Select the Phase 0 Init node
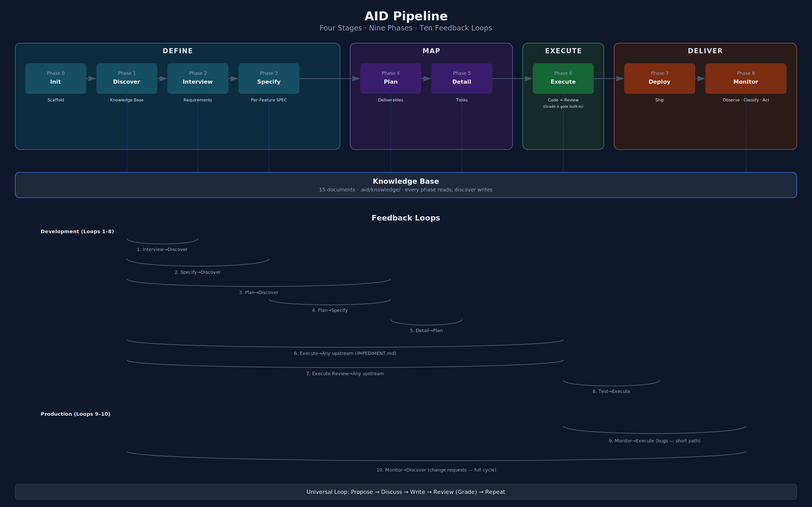Screen dimensions: 812x507 point(55,78)
